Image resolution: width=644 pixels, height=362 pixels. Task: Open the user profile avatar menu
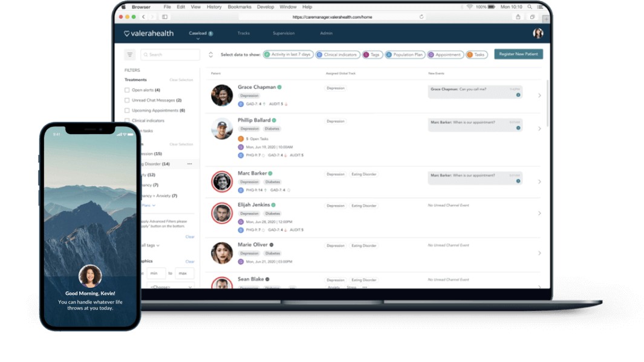[538, 34]
